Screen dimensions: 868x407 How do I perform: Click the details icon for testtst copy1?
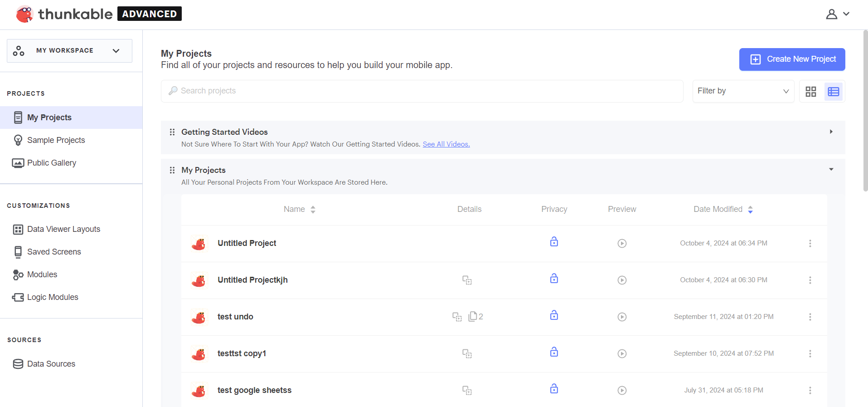click(x=467, y=354)
